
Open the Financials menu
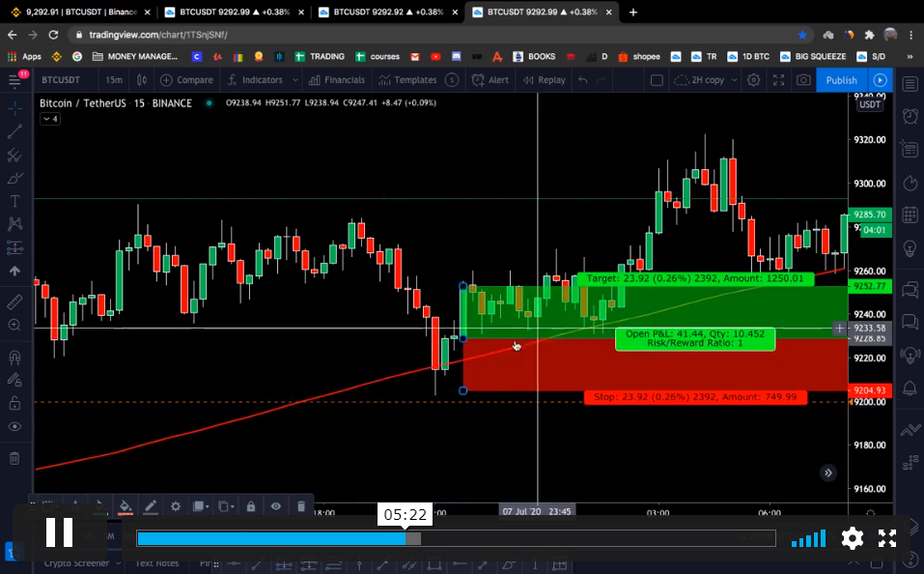click(x=337, y=79)
